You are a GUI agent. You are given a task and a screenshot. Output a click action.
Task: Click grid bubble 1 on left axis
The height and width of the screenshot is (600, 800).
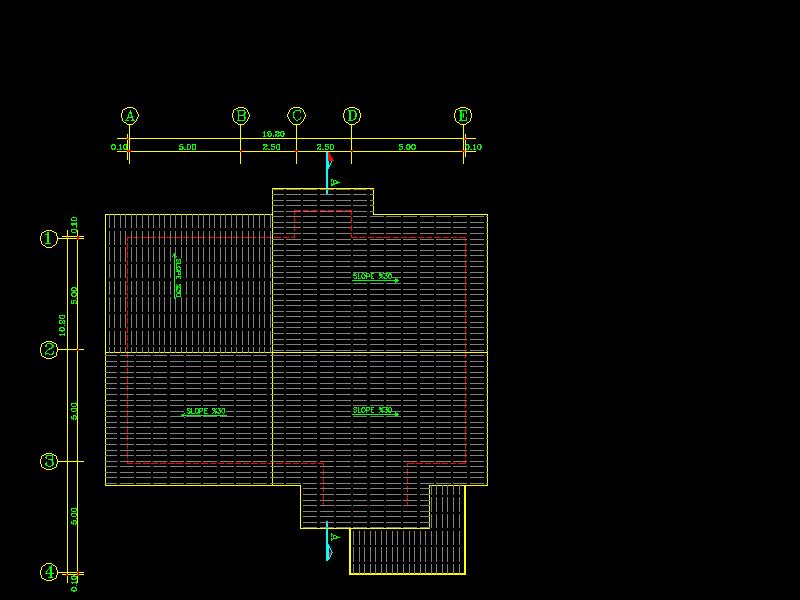tap(48, 238)
